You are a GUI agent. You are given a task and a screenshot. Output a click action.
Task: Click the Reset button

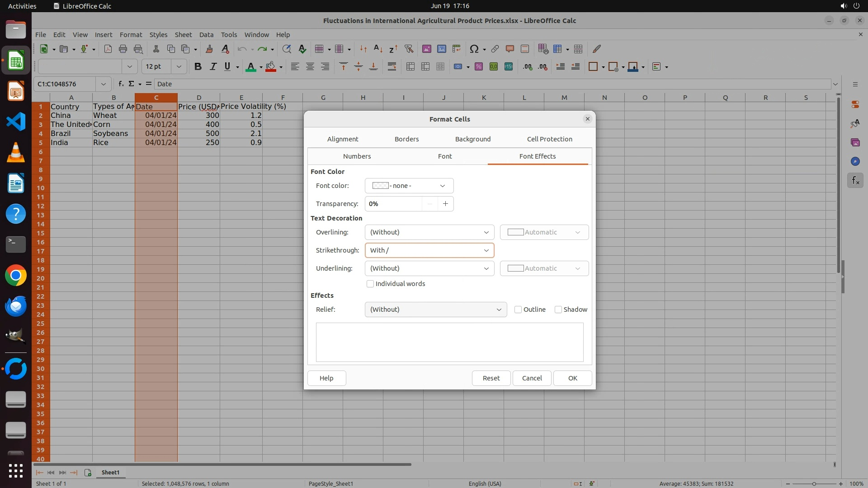tap(491, 378)
